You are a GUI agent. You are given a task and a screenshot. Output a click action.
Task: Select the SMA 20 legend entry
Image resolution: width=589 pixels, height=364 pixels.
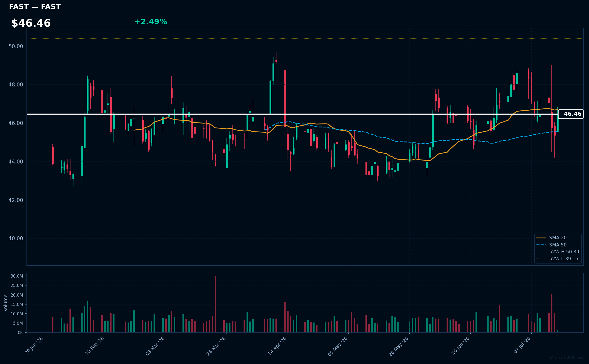point(551,238)
